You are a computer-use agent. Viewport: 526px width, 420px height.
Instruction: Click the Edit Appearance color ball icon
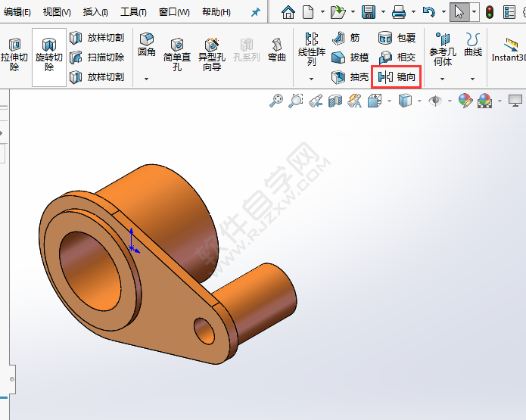click(x=465, y=101)
